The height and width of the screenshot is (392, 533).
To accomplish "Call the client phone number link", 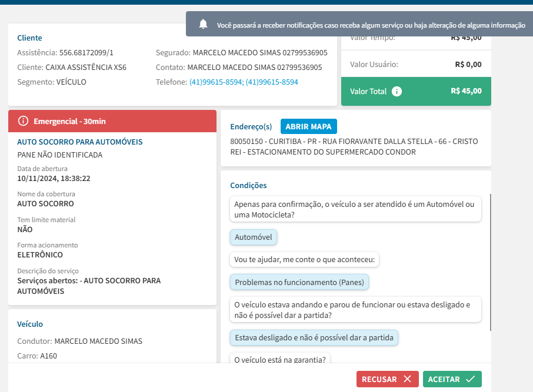I will pyautogui.click(x=244, y=82).
